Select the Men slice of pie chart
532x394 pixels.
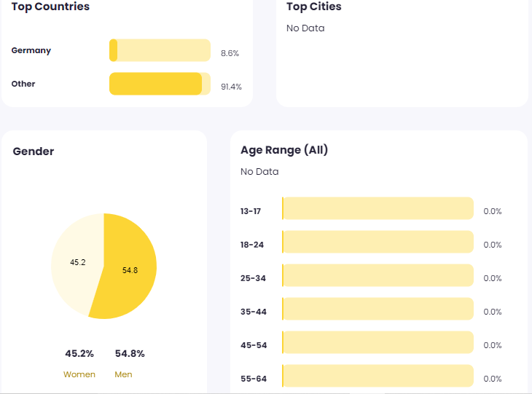[128, 269]
